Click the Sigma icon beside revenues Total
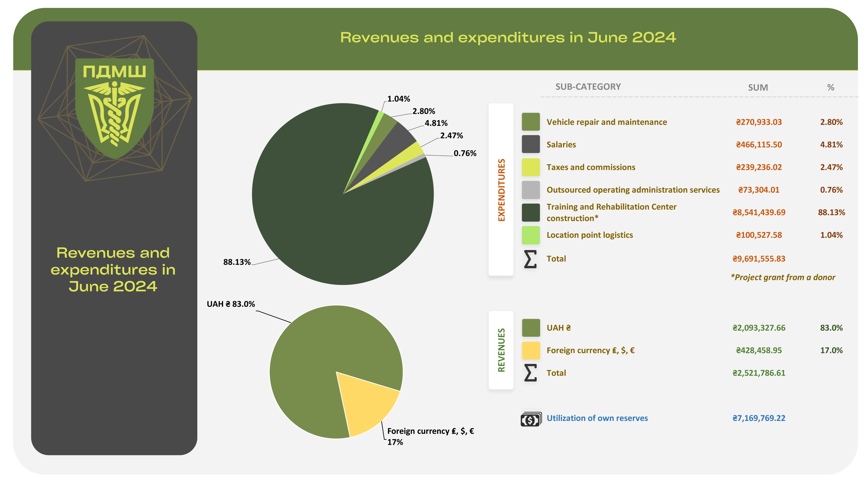 coord(530,373)
